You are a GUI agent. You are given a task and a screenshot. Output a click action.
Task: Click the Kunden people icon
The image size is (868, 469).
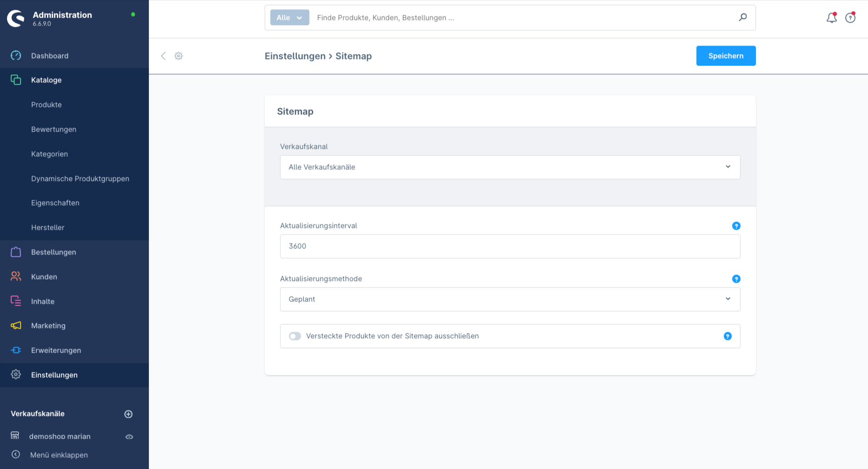(x=16, y=276)
